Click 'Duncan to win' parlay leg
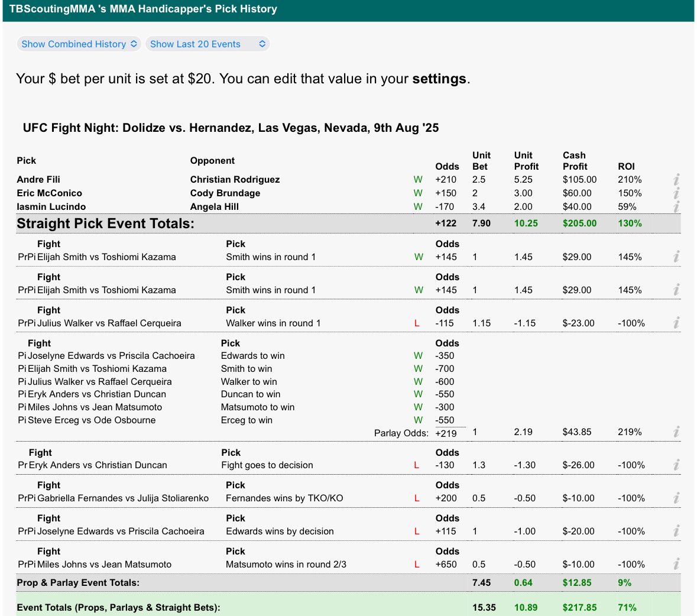The image size is (697, 616). click(x=251, y=394)
